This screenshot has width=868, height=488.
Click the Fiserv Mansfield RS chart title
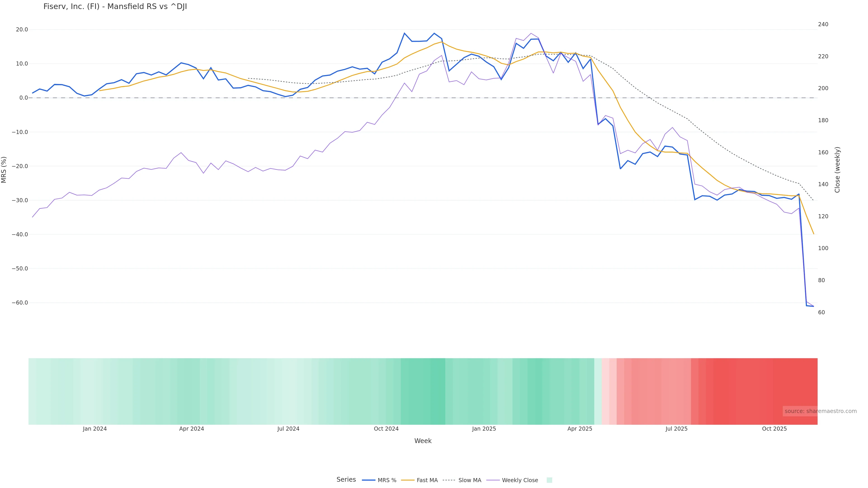(115, 7)
